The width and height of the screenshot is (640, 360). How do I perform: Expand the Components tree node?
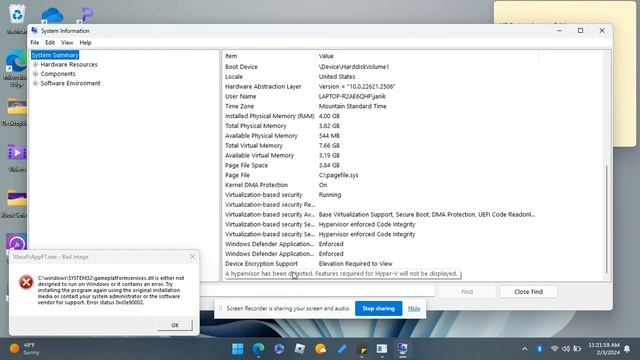click(36, 74)
